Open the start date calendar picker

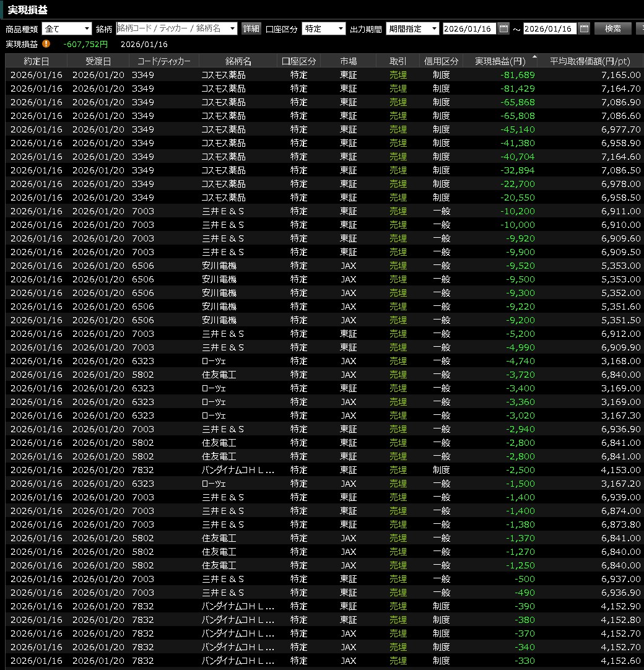click(x=503, y=28)
